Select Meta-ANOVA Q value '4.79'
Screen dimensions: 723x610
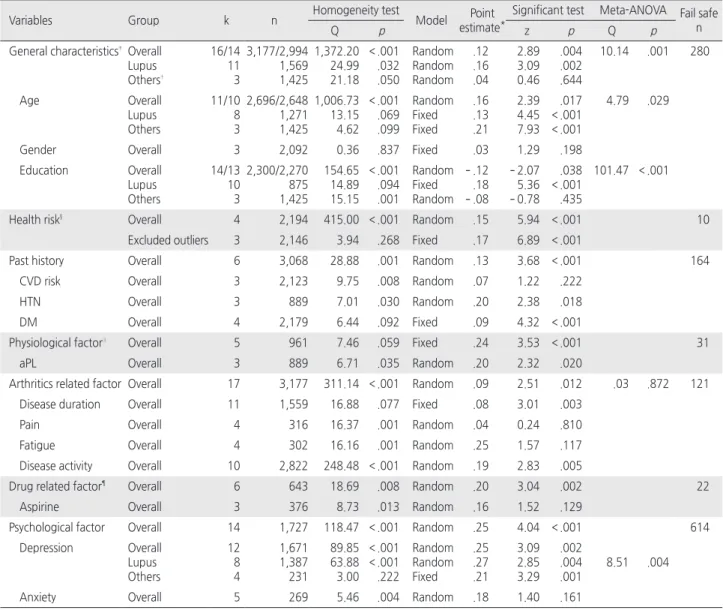point(617,101)
